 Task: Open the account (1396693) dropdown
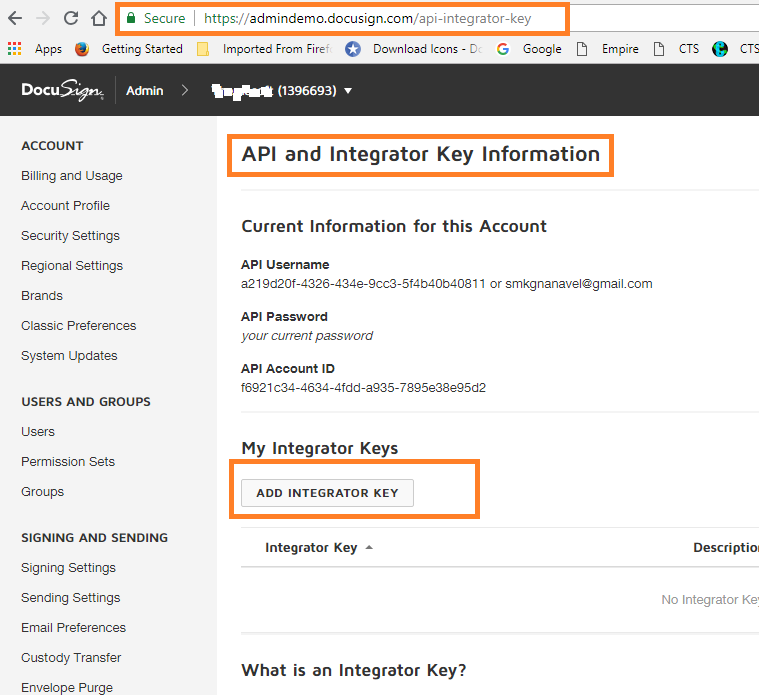(282, 91)
